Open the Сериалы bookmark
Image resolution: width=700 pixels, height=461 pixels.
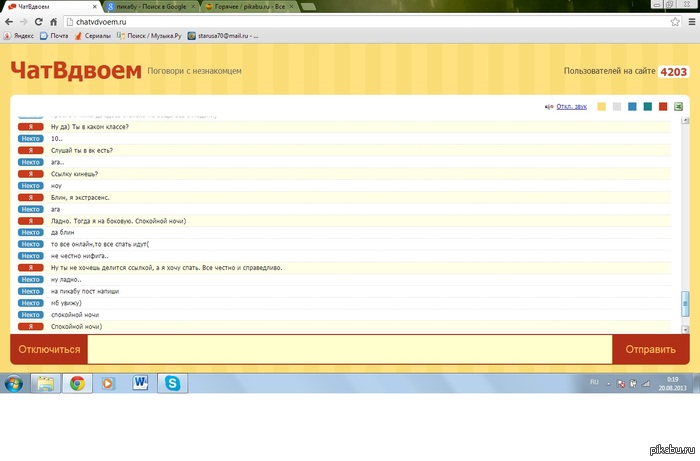tap(92, 36)
